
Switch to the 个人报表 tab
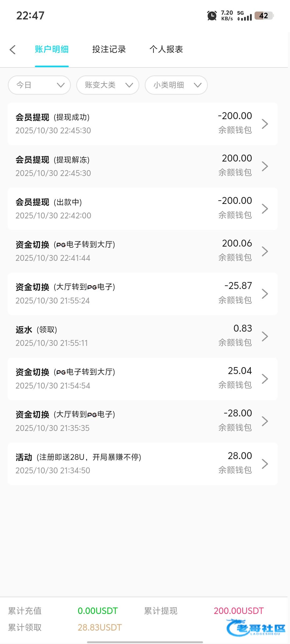pyautogui.click(x=166, y=49)
